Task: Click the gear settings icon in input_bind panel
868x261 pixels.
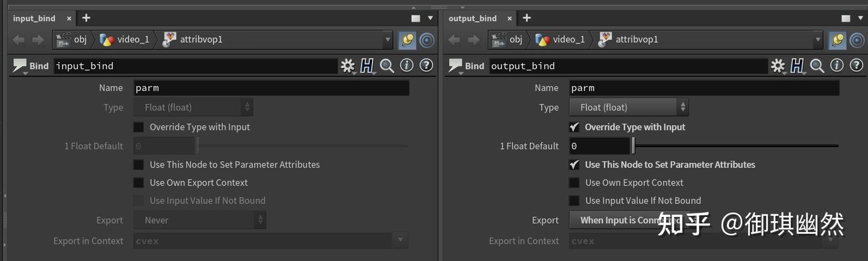Action: (x=348, y=66)
